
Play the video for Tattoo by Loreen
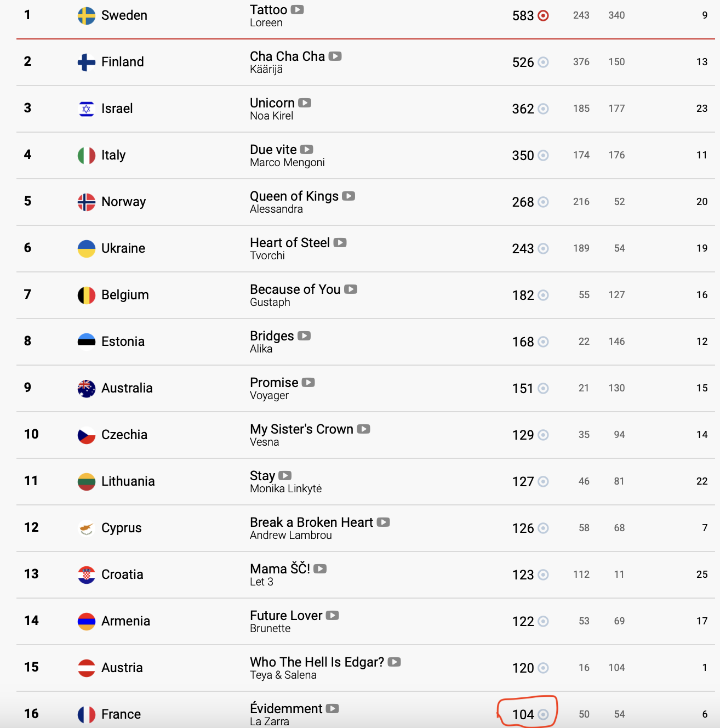(x=297, y=10)
